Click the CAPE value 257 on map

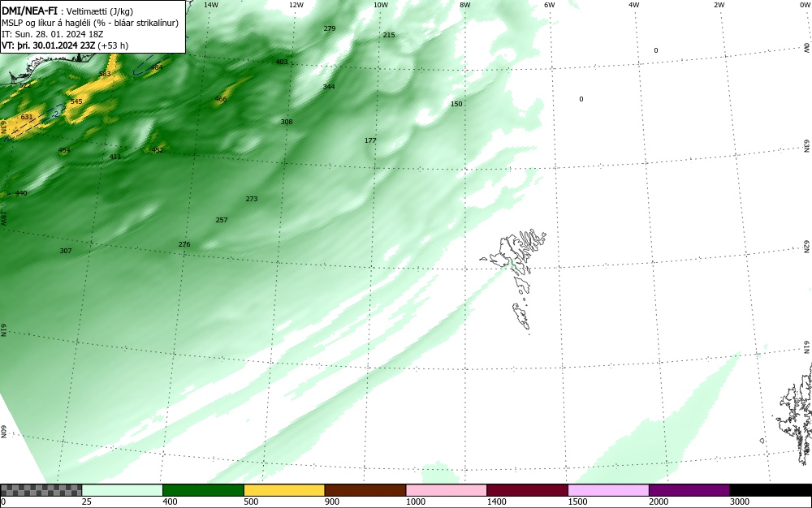(x=222, y=221)
